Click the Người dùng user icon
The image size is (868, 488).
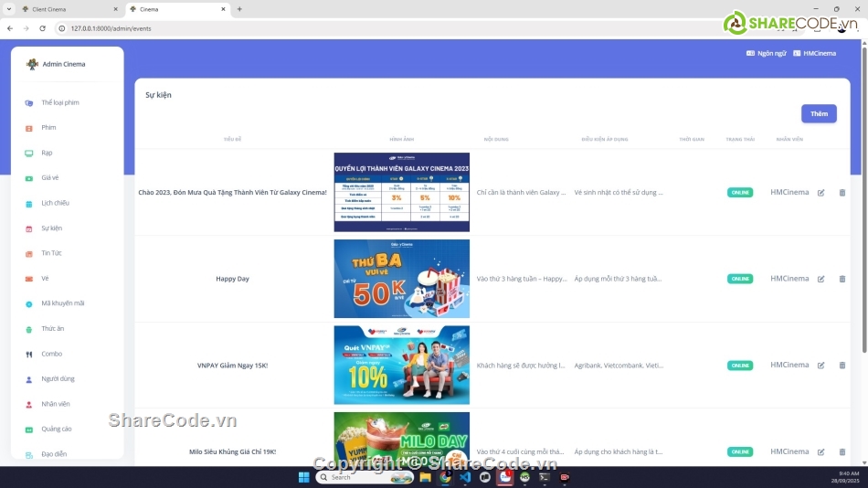[29, 379]
